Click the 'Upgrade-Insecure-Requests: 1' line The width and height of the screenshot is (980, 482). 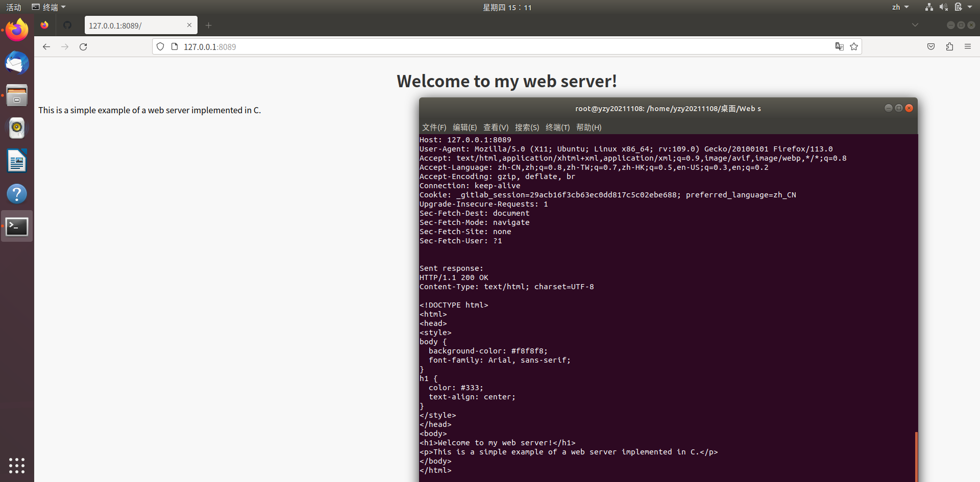tap(484, 204)
